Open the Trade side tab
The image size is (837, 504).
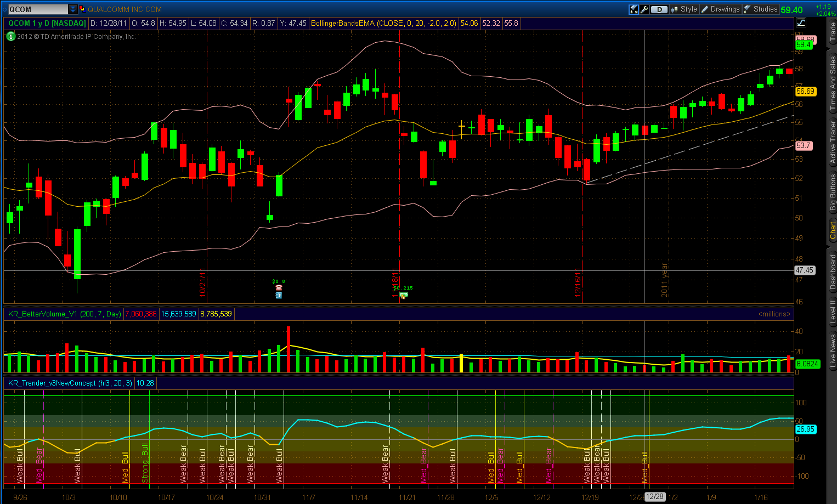point(833,32)
